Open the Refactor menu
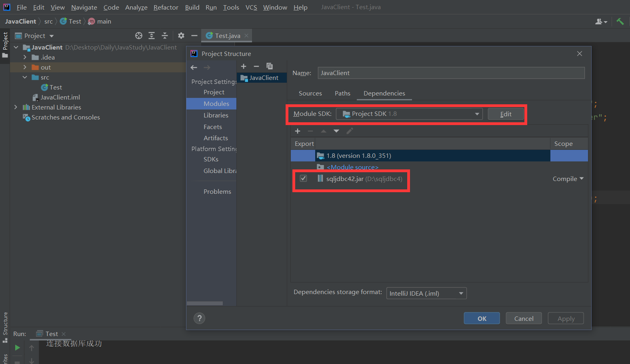The image size is (630, 364). point(166,8)
